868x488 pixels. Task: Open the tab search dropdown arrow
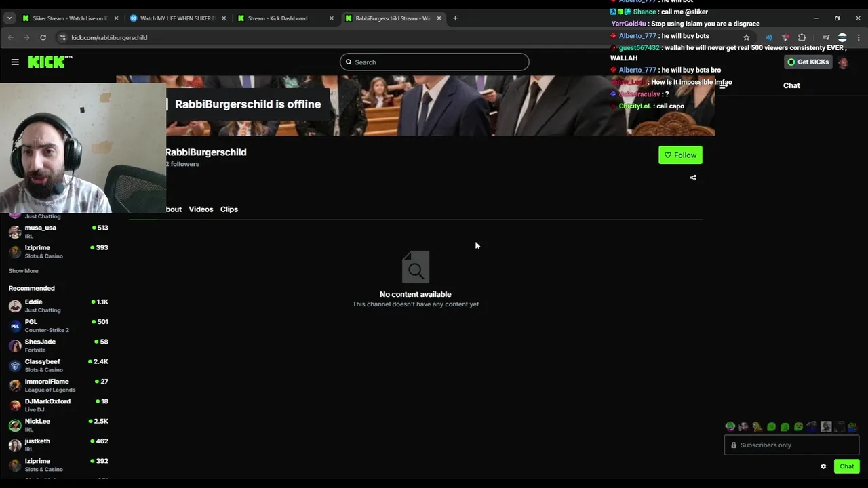click(9, 18)
